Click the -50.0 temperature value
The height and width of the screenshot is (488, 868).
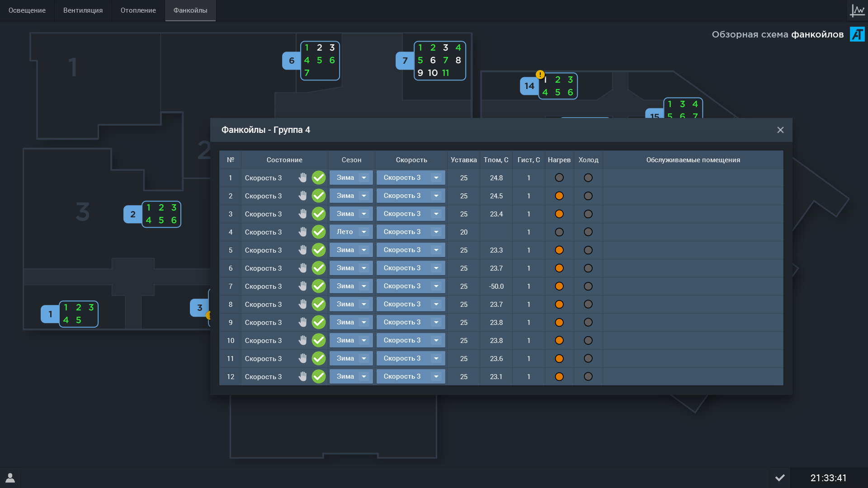pyautogui.click(x=496, y=286)
